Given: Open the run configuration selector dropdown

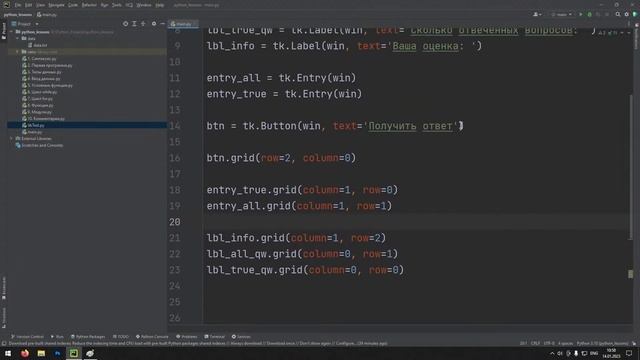Looking at the screenshot, I should coord(561,14).
